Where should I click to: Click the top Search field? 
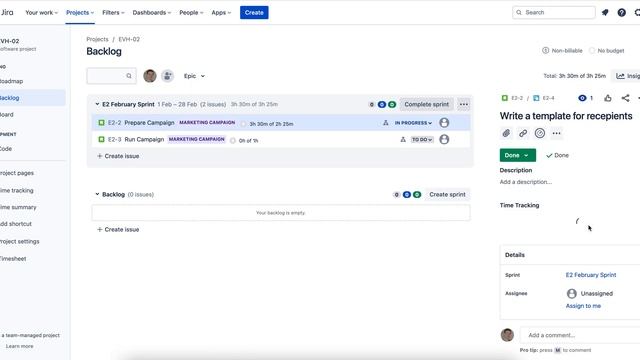click(x=554, y=13)
